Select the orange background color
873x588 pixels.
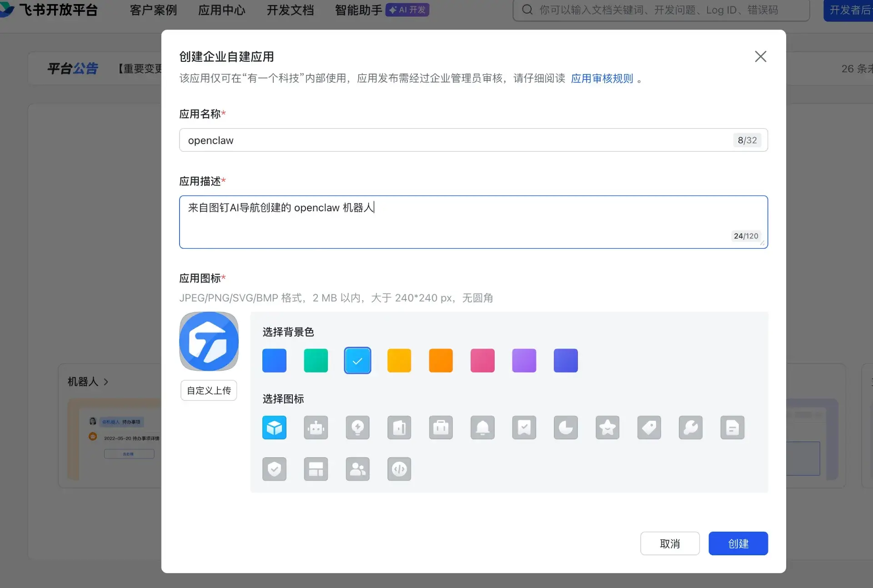pyautogui.click(x=441, y=361)
